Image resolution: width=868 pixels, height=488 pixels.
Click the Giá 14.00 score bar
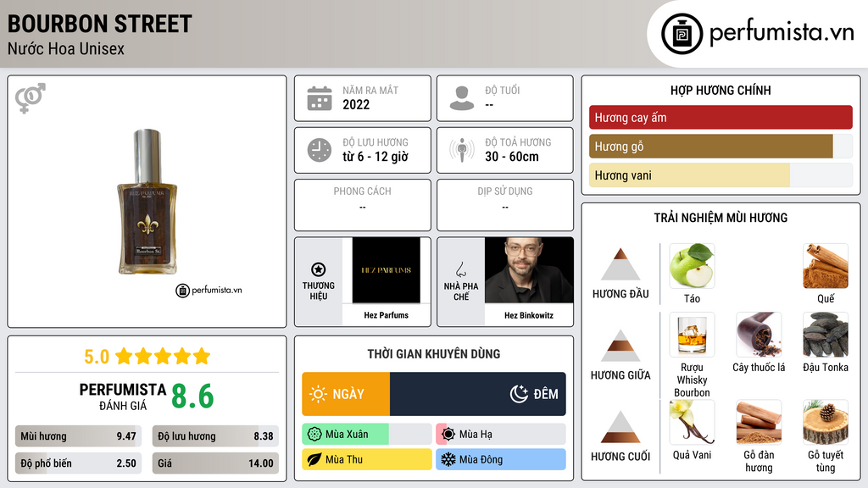[215, 463]
